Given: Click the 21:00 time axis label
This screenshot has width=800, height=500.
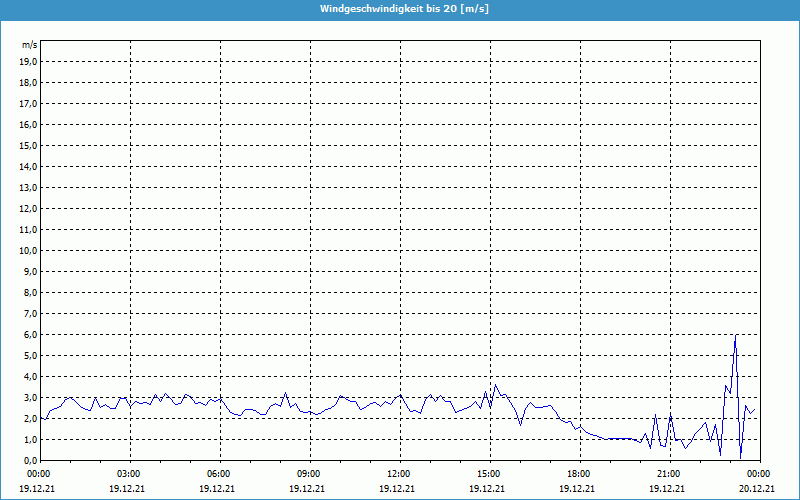Looking at the screenshot, I should (x=669, y=473).
